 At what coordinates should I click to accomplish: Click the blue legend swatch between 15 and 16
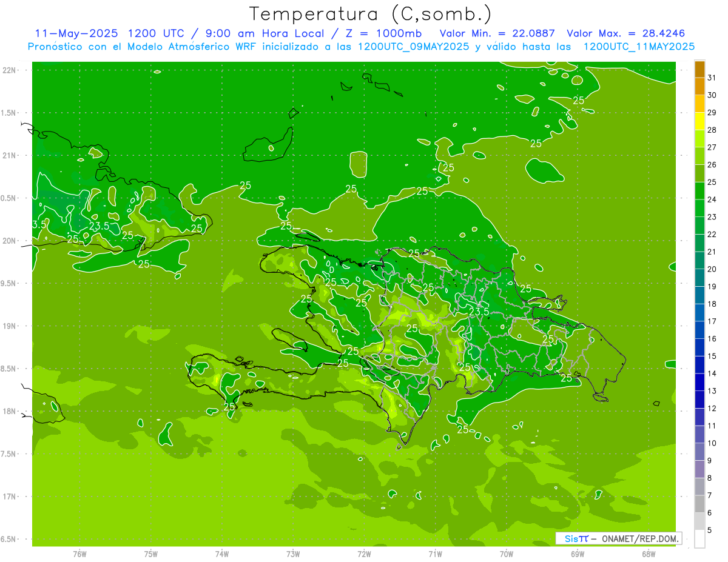[x=700, y=347]
